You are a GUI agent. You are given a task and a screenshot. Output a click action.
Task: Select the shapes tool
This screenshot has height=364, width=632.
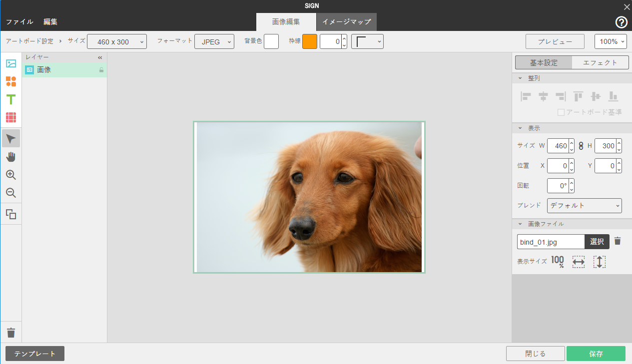click(x=11, y=81)
